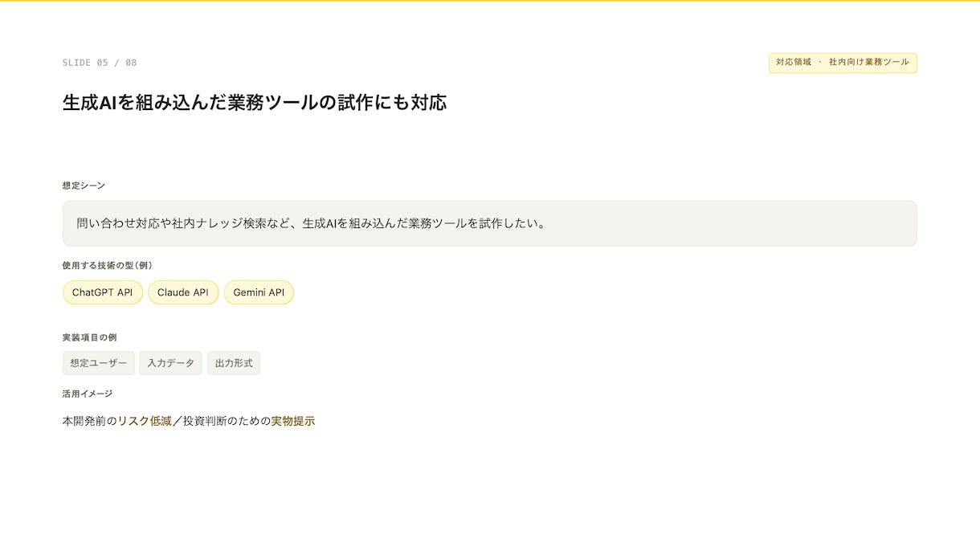Click the 投資判断のための phrase
The height and width of the screenshot is (551, 980).
click(x=227, y=421)
